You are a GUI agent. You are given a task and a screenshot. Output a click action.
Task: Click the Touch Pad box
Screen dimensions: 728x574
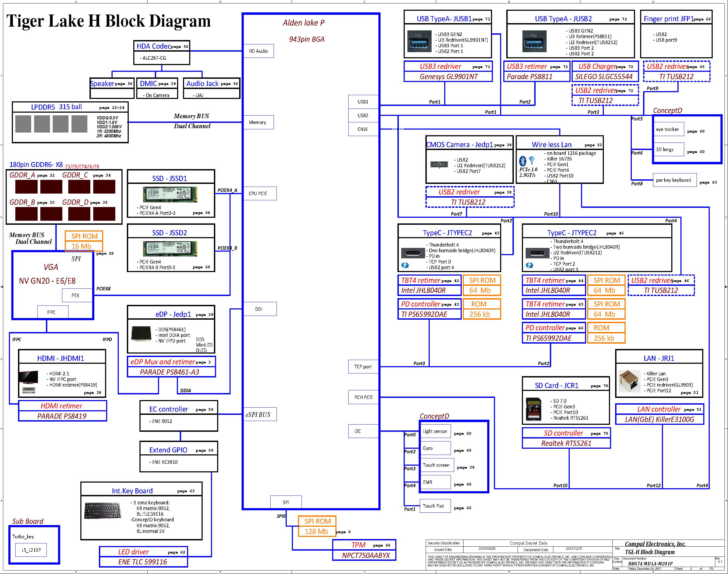click(435, 506)
